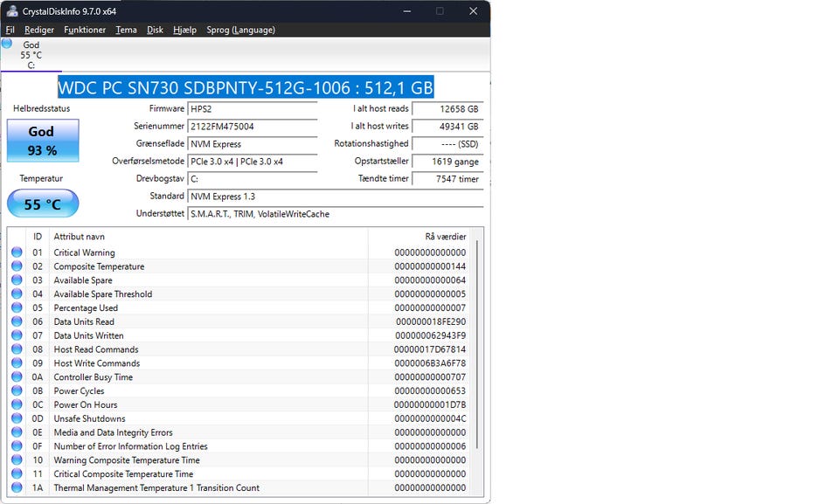Open the Sprog (Language) menu

coord(241,30)
